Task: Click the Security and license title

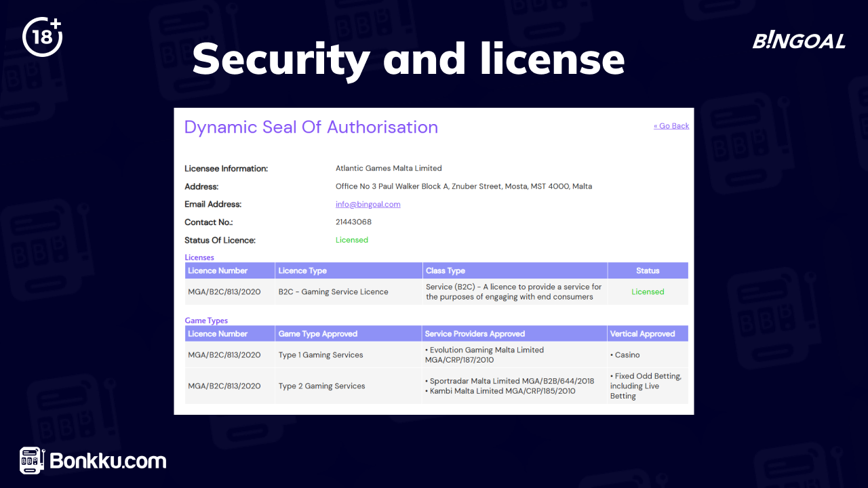Action: (x=408, y=58)
